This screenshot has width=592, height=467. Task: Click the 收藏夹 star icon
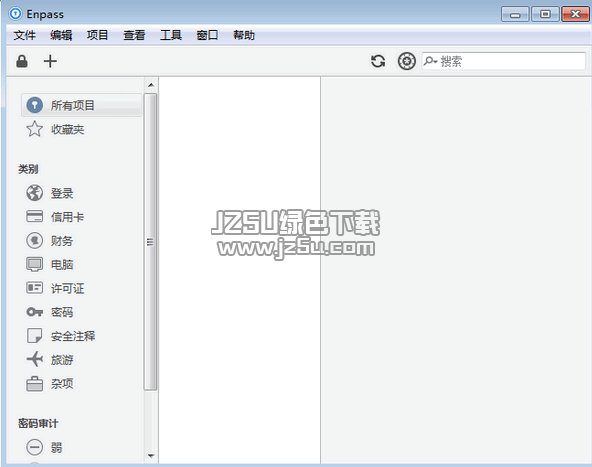click(34, 129)
